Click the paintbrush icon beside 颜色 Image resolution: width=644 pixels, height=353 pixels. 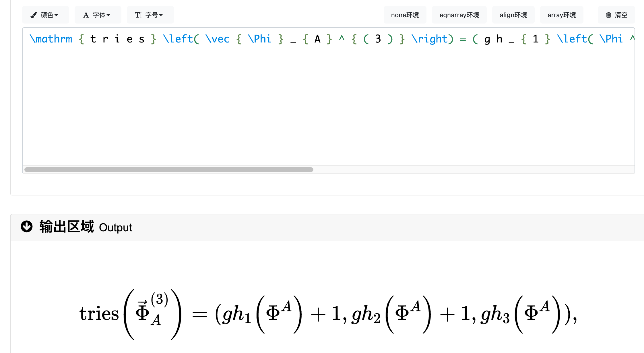(x=34, y=15)
